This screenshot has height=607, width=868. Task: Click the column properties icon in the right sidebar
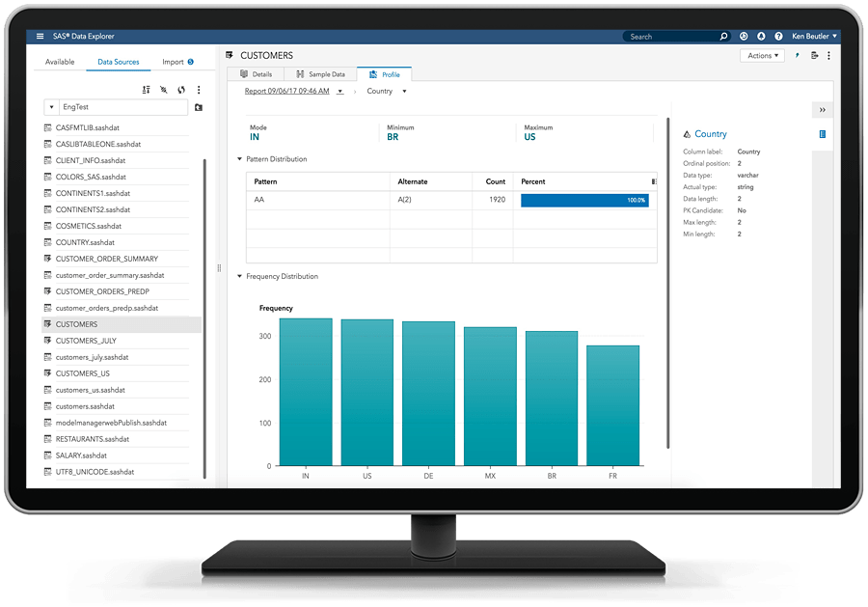pyautogui.click(x=823, y=134)
